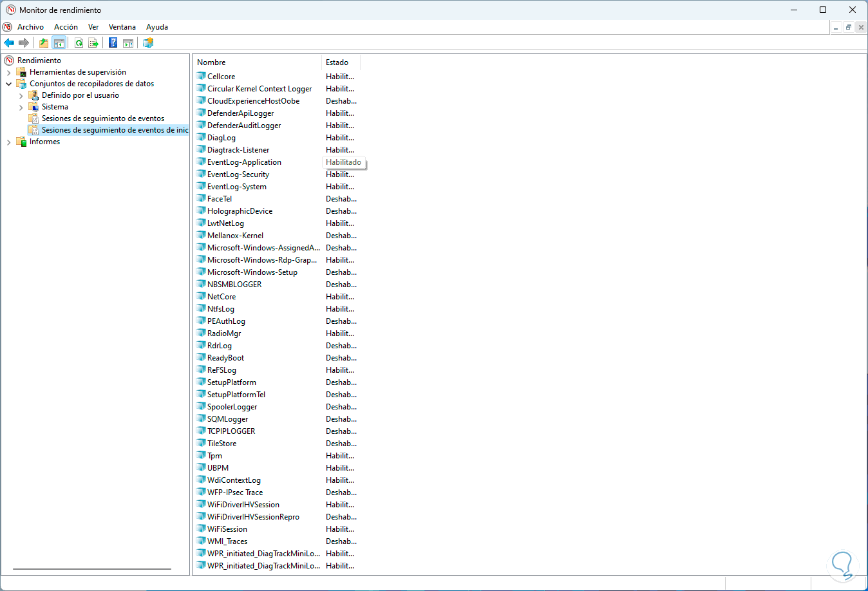The image size is (868, 591).
Task: Select Informes in the tree
Action: [44, 142]
